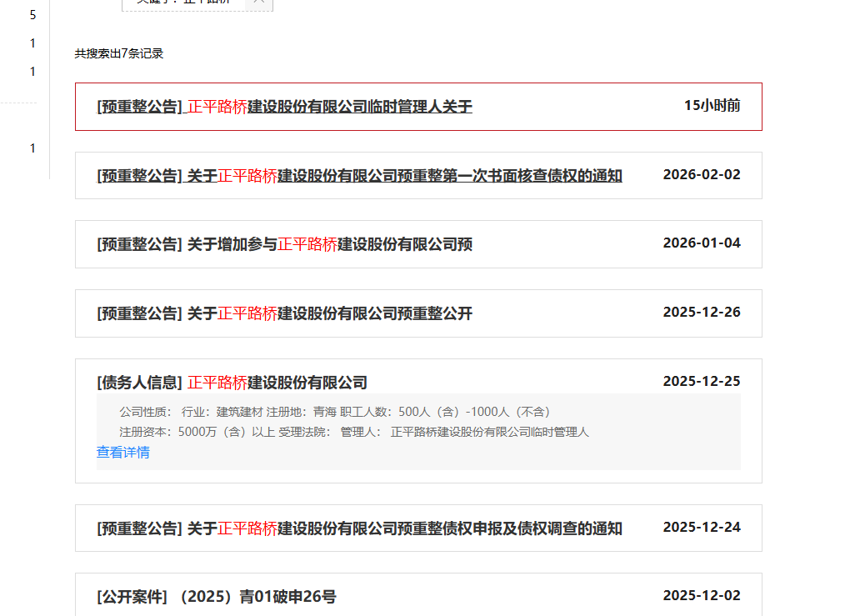Viewport: 860px width, 616px height.
Task: Click 注册资本: 5000万（含）以上
Action: [197, 433]
